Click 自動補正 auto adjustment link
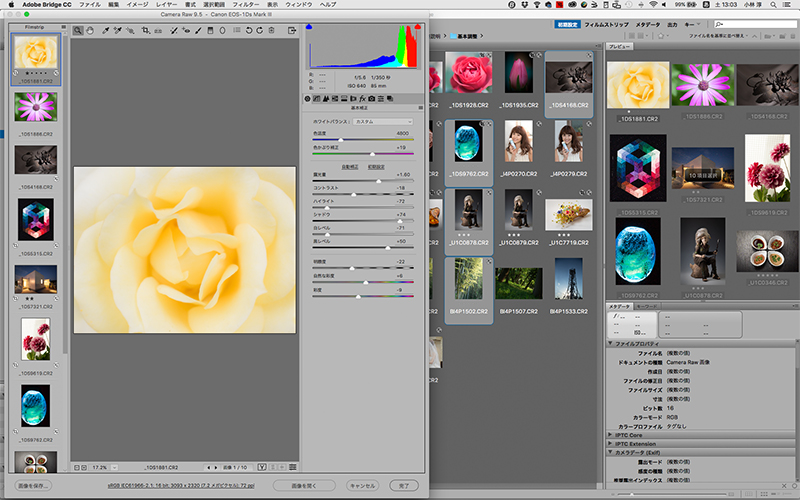Screen dimensions: 800x500 point(349,167)
